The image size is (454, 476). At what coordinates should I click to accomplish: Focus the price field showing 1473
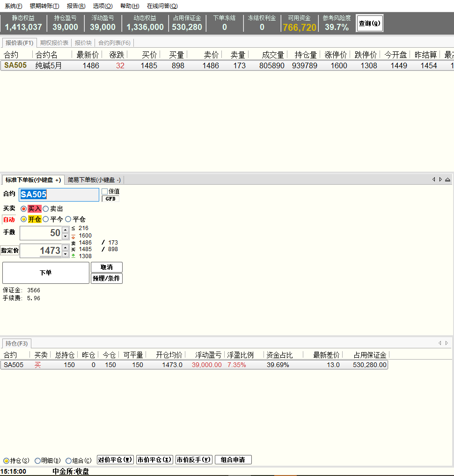[x=41, y=251]
